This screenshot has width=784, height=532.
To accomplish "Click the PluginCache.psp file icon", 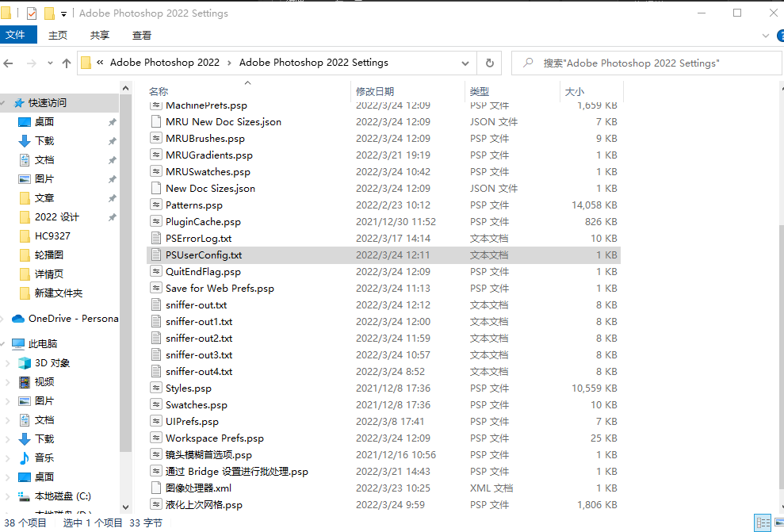I will tap(156, 221).
